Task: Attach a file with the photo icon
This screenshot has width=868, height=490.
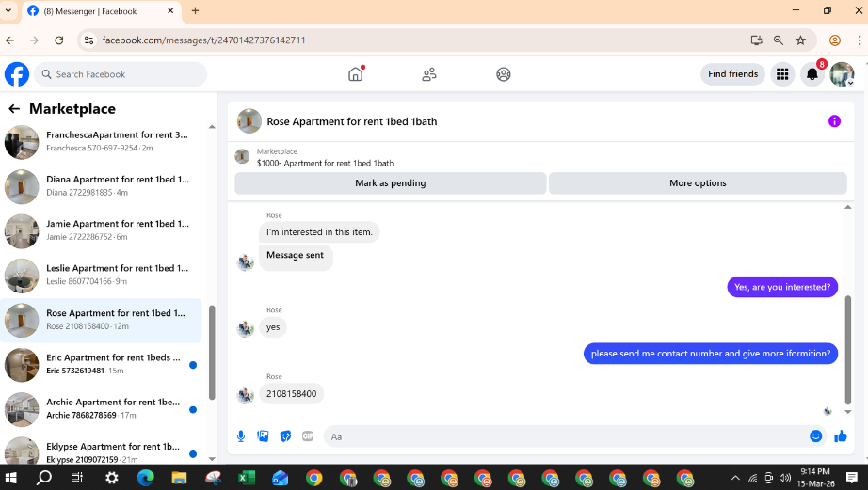Action: click(263, 436)
